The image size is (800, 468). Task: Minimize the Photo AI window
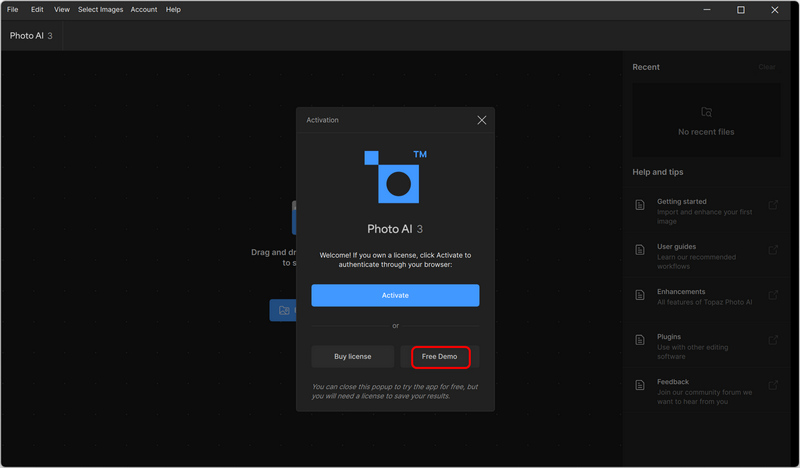click(707, 10)
